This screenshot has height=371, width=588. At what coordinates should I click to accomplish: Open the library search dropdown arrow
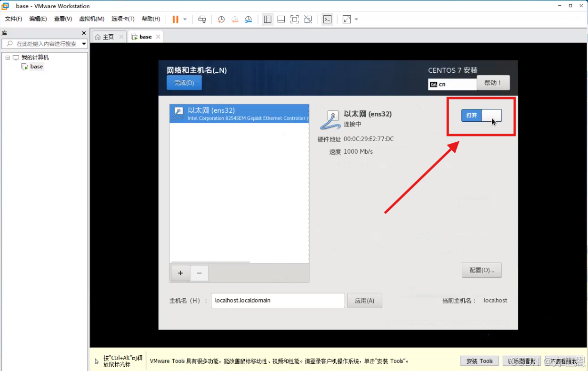coord(84,44)
